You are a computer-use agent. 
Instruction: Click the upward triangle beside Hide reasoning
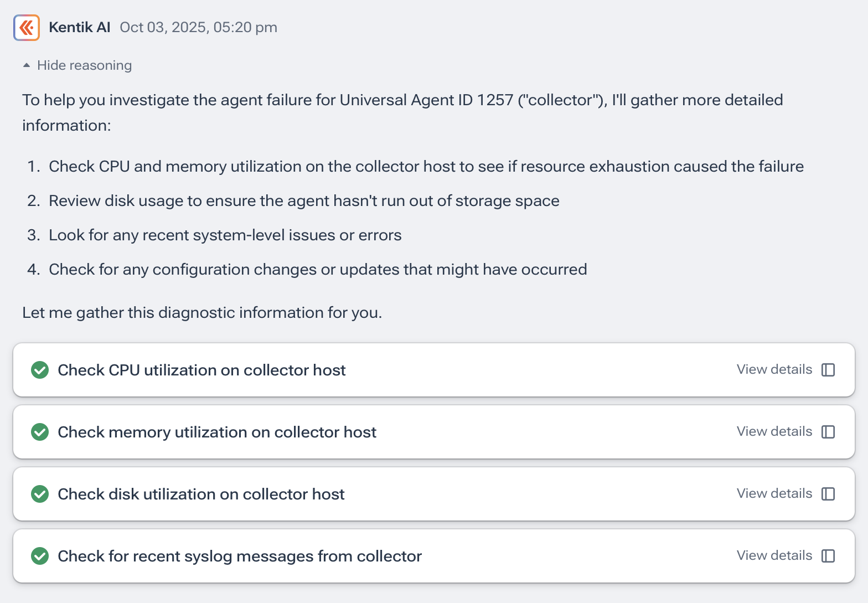[x=26, y=64]
